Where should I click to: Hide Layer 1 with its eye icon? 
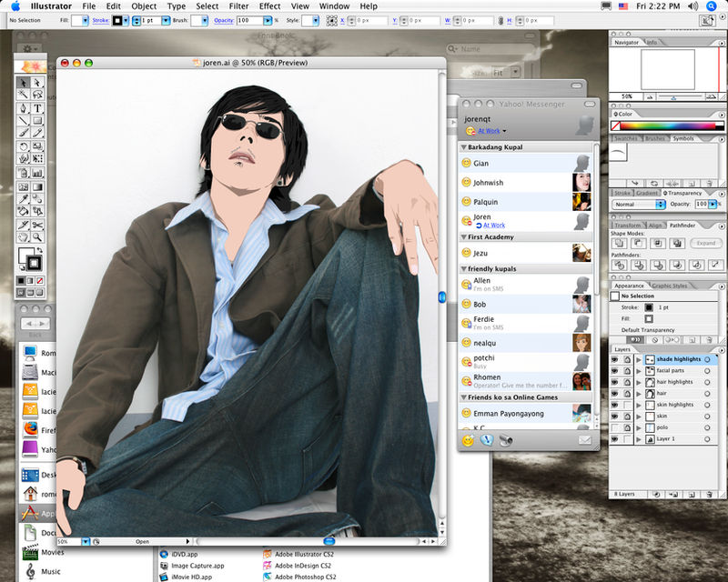pos(615,439)
